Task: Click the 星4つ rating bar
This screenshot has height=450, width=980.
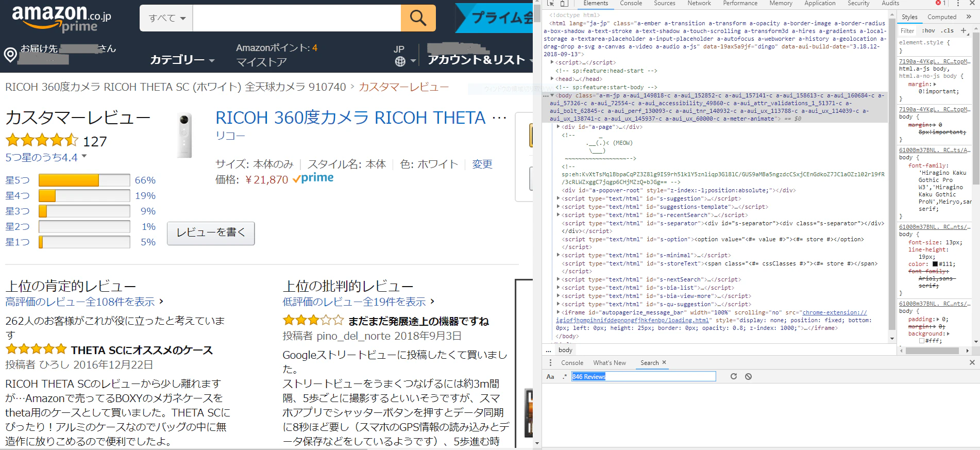Action: (x=84, y=196)
